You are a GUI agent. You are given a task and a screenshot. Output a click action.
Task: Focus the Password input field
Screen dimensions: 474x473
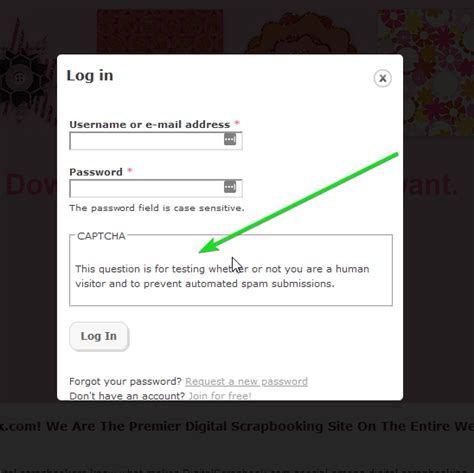[156, 189]
